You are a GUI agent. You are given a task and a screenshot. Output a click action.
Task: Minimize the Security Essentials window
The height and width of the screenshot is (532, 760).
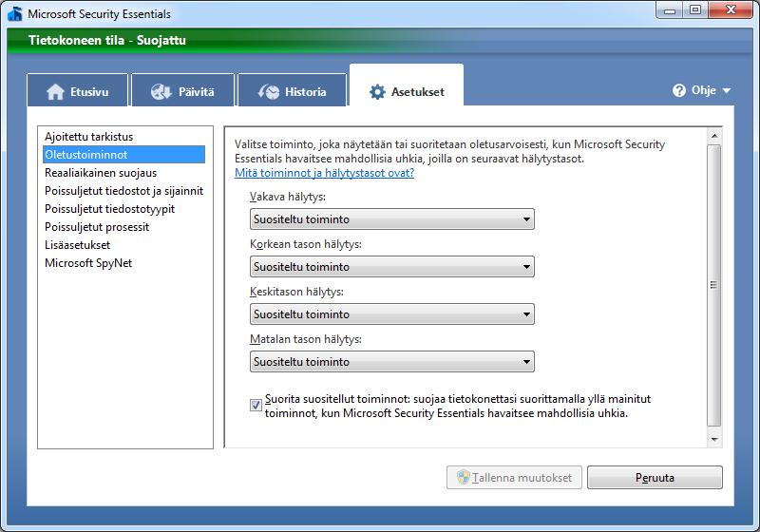coord(670,10)
